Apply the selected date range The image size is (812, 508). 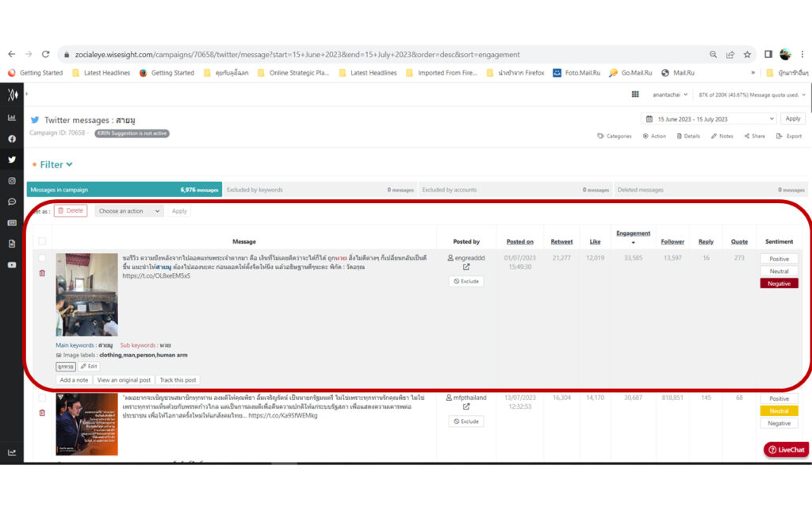[792, 119]
